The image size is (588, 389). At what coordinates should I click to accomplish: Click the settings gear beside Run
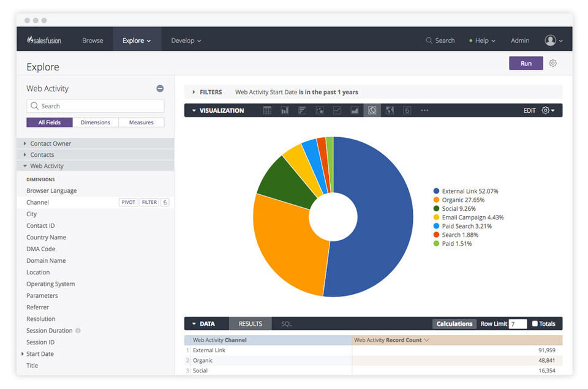(552, 63)
